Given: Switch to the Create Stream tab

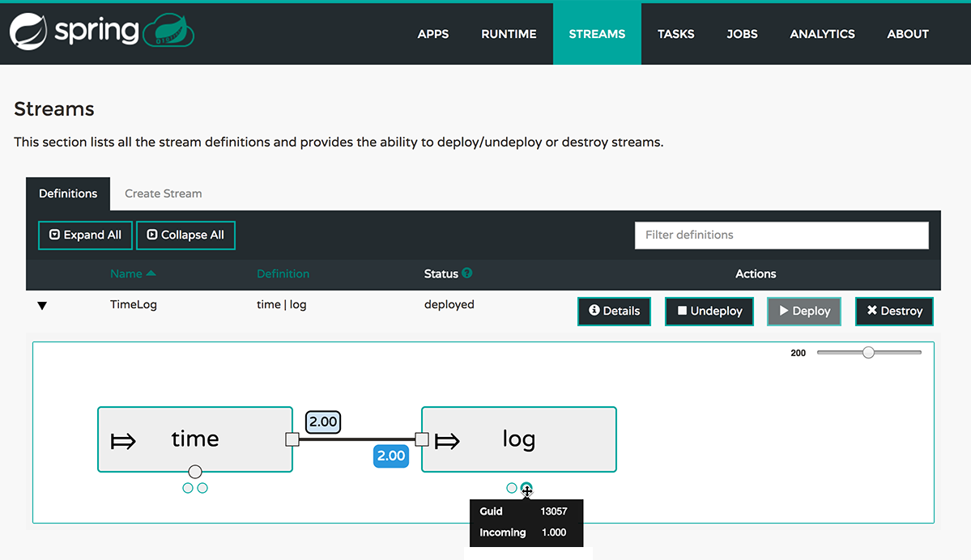Looking at the screenshot, I should [164, 193].
